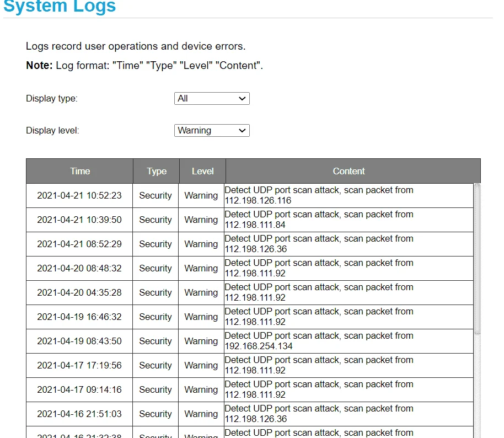Click the Content column header

[x=348, y=171]
